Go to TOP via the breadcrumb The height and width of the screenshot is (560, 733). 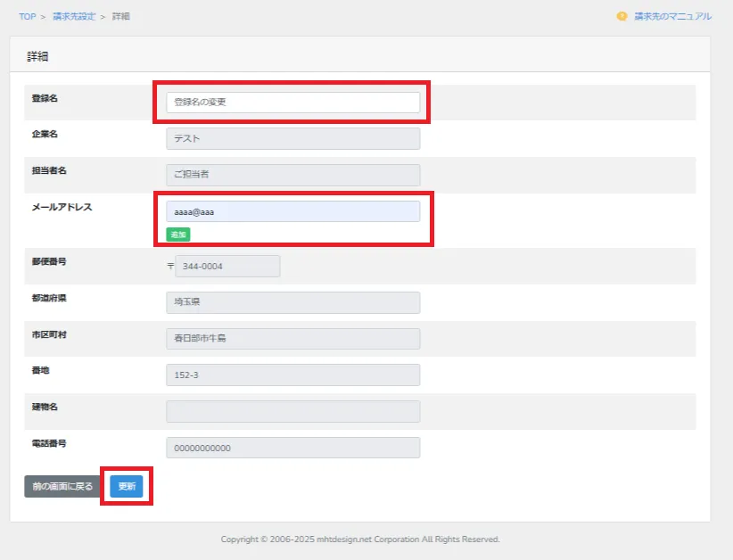click(x=28, y=16)
